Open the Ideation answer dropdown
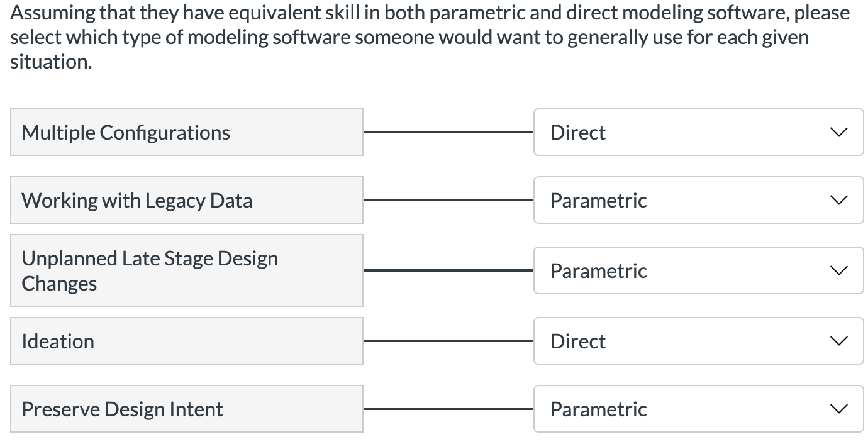The height and width of the screenshot is (444, 868). [698, 341]
